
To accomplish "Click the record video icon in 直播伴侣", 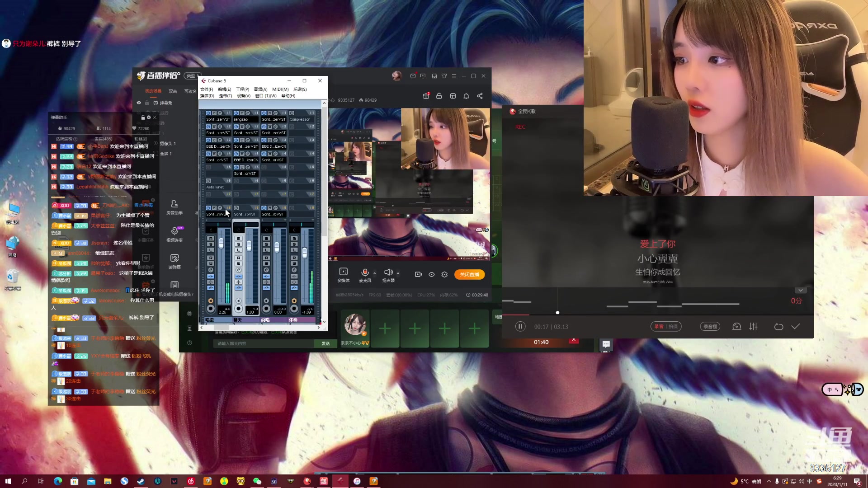I will (418, 274).
